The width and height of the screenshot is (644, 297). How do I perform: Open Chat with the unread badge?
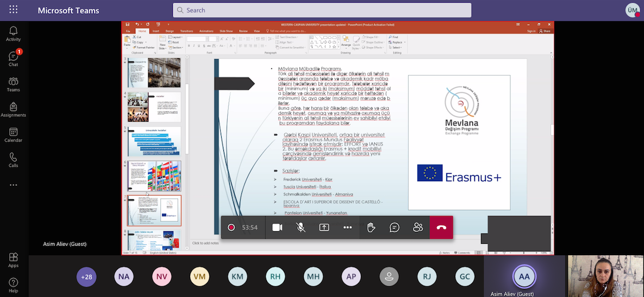pyautogui.click(x=13, y=59)
